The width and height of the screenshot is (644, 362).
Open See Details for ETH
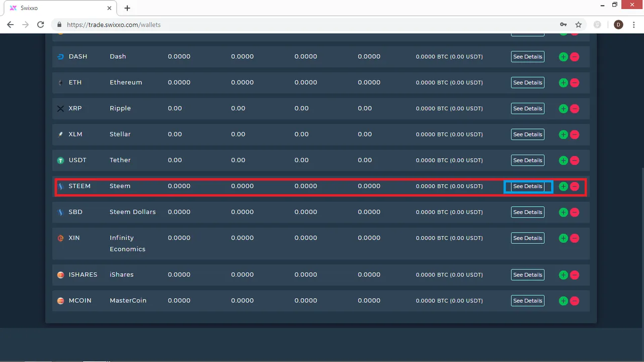[x=528, y=82]
